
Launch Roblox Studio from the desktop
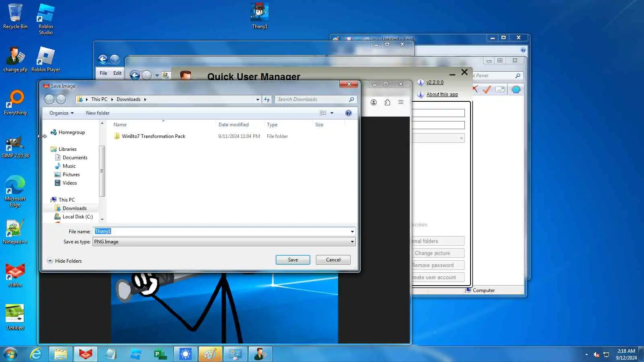tap(46, 19)
